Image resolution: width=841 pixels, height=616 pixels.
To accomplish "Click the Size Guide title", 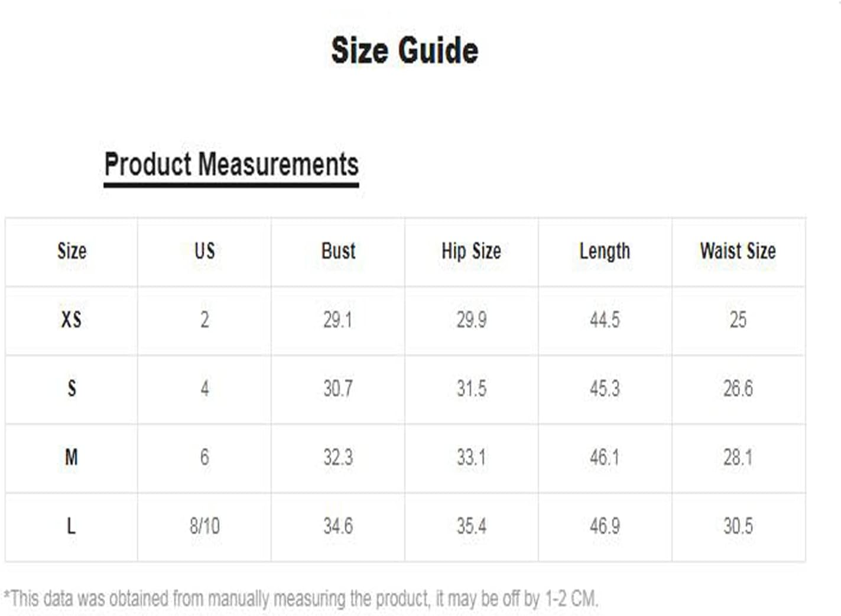I will (404, 50).
